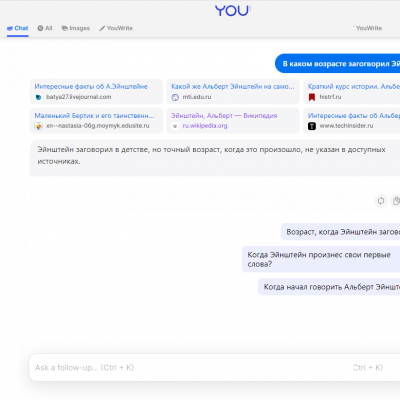Click the YouWrite label at far right

[x=369, y=28]
